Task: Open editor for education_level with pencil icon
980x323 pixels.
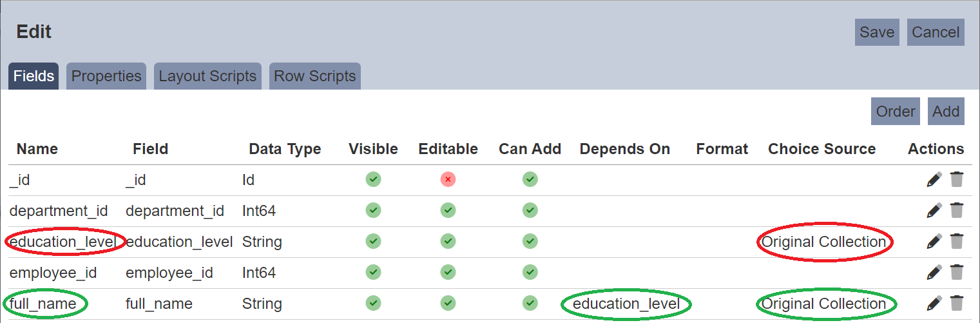Action: (934, 242)
